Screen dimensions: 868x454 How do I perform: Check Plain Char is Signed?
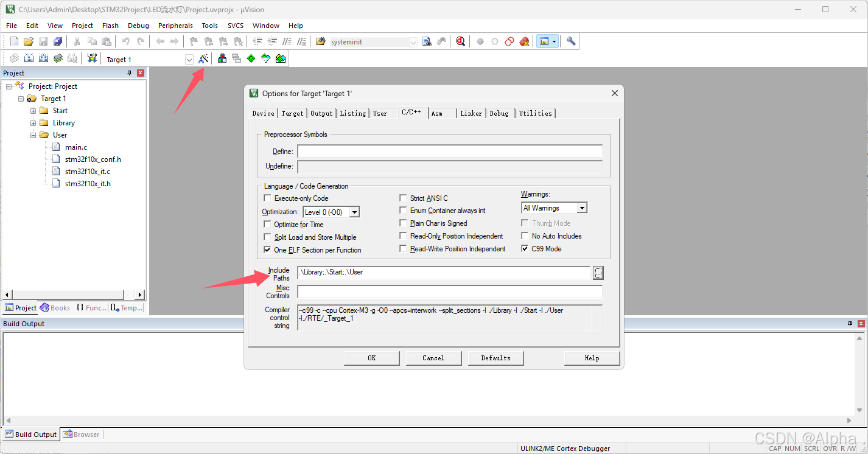click(403, 223)
